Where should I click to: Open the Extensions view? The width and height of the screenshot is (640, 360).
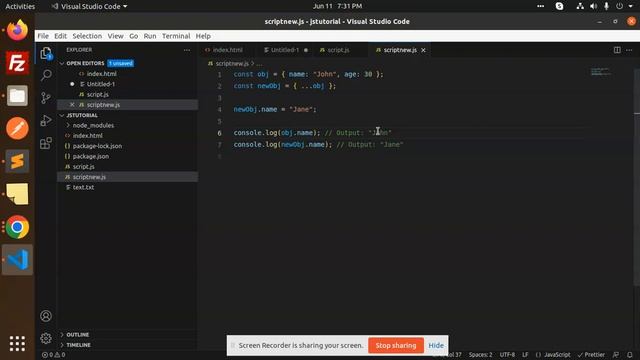pos(46,143)
